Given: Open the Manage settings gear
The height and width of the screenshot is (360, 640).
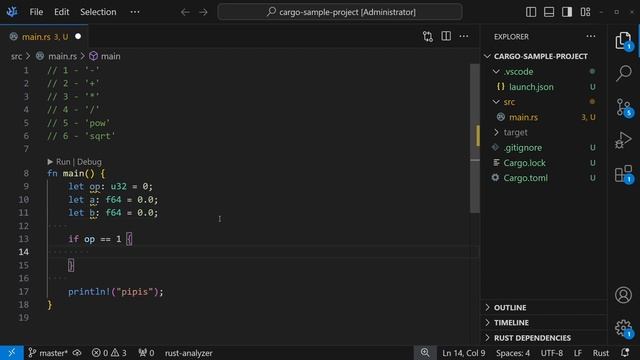Looking at the screenshot, I should pos(623,328).
